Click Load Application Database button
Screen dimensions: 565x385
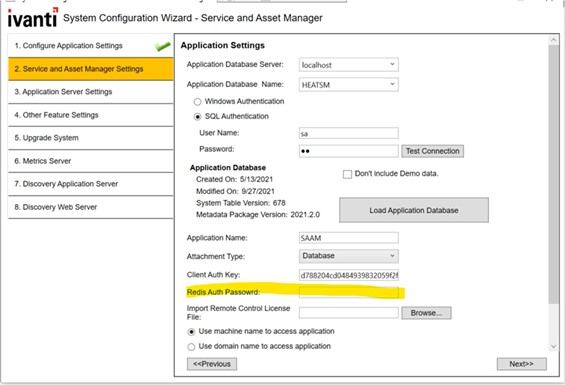pyautogui.click(x=414, y=210)
